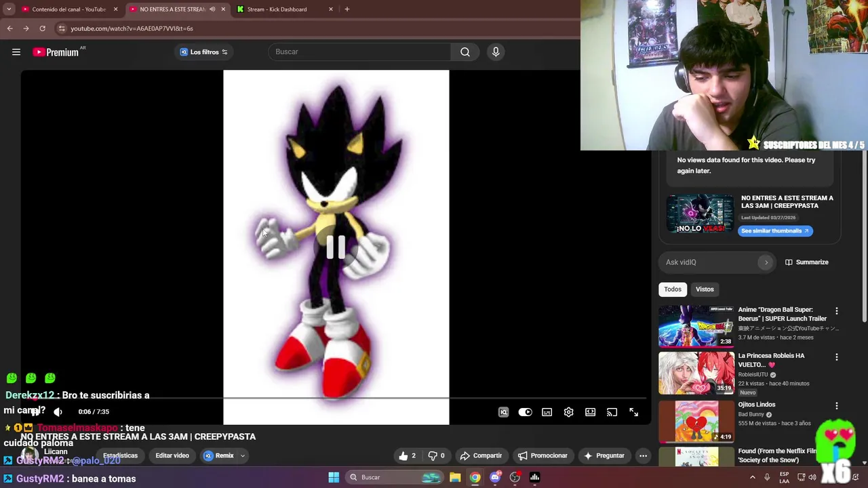The width and height of the screenshot is (868, 488).
Task: Click the Summarize button
Action: click(807, 262)
